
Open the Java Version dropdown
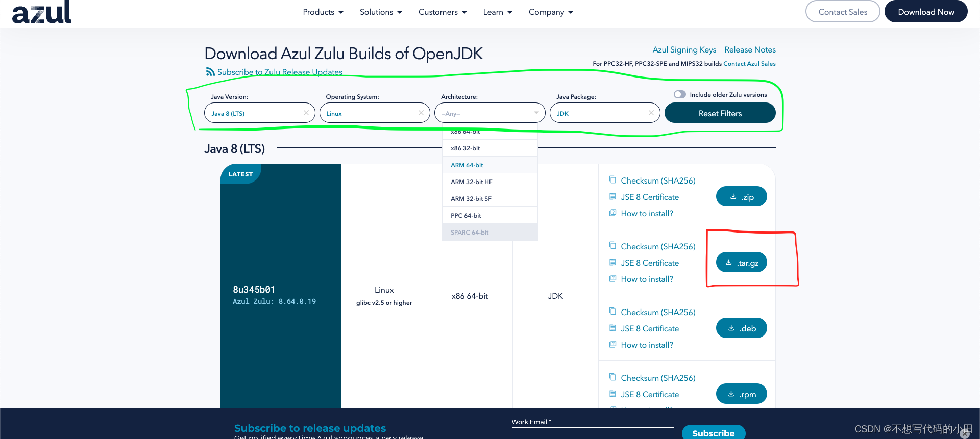[x=259, y=113]
